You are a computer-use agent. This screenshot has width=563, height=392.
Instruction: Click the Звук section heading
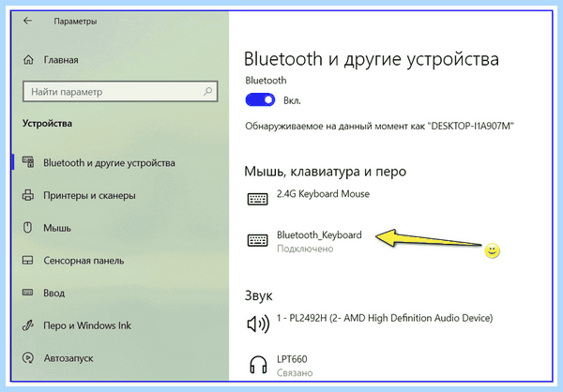[259, 295]
